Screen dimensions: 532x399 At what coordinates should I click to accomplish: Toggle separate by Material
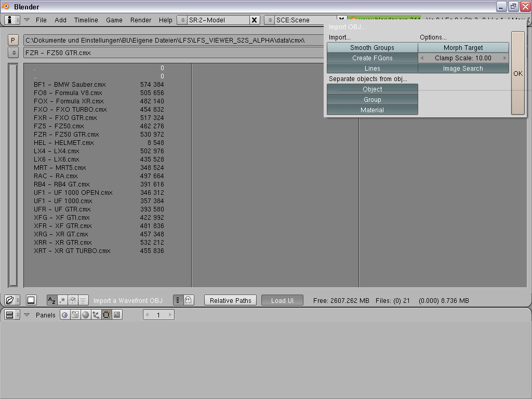[x=372, y=110]
